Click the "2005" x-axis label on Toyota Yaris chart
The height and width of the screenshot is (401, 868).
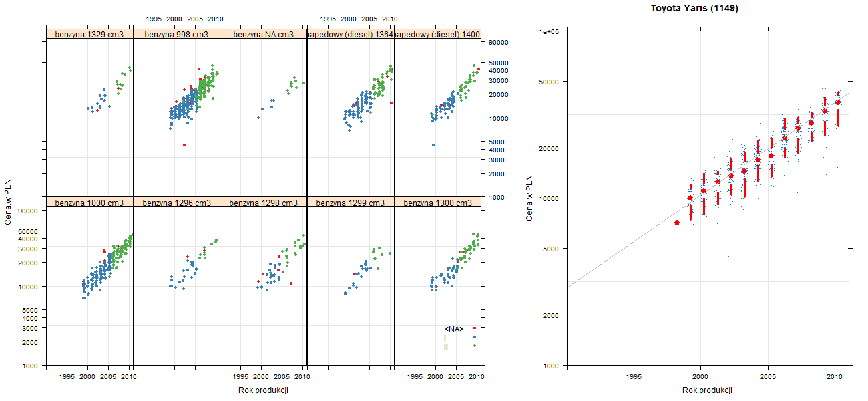pyautogui.click(x=768, y=377)
